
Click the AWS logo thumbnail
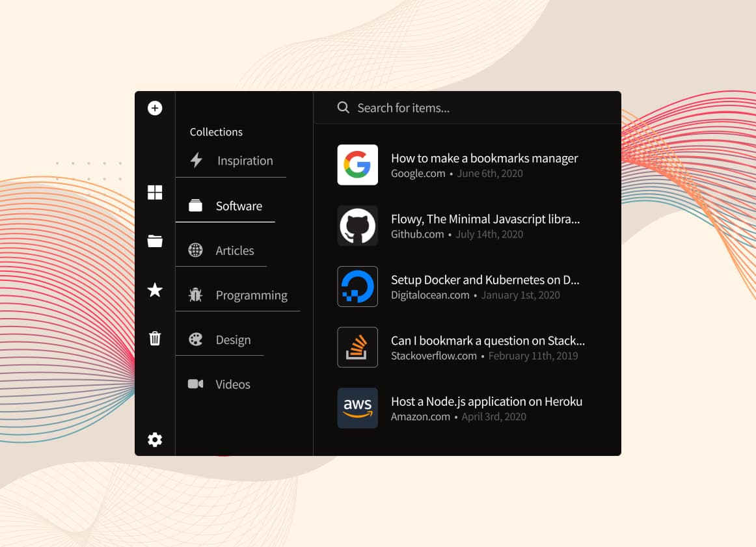pos(357,408)
